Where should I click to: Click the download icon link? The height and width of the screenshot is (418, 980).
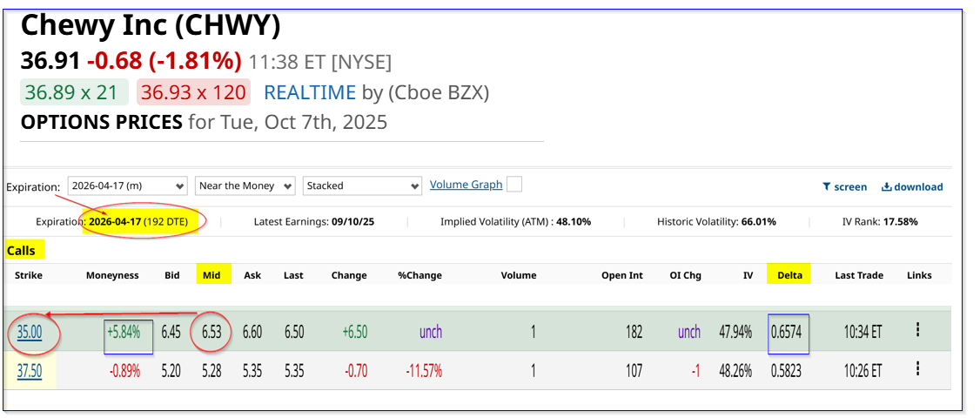(x=911, y=186)
